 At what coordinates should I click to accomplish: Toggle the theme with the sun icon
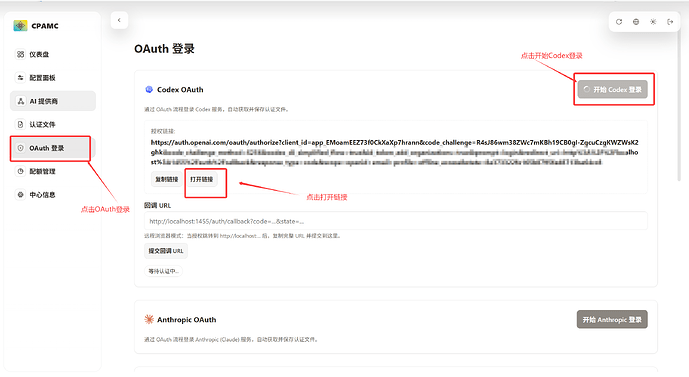point(653,22)
